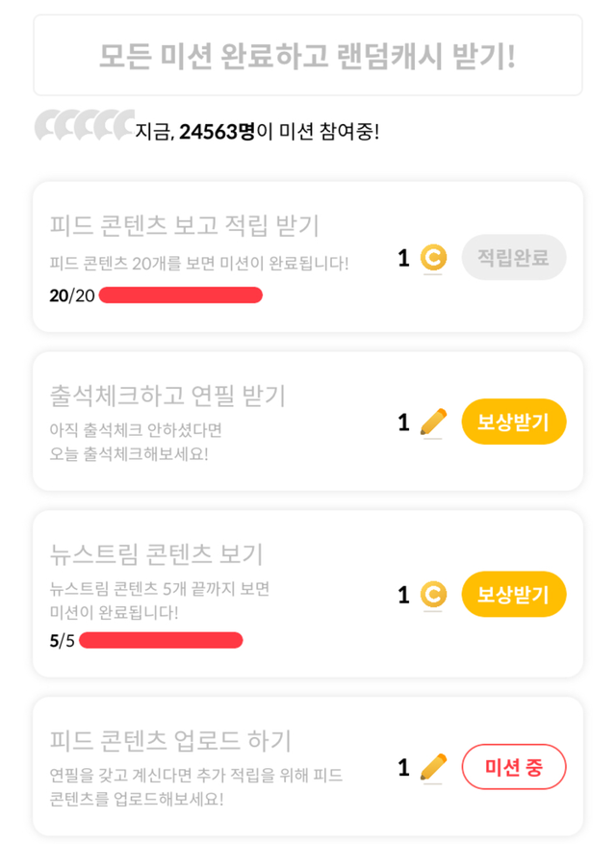Tap the red-outlined 미션 중 button
The height and width of the screenshot is (844, 616).
click(x=514, y=767)
